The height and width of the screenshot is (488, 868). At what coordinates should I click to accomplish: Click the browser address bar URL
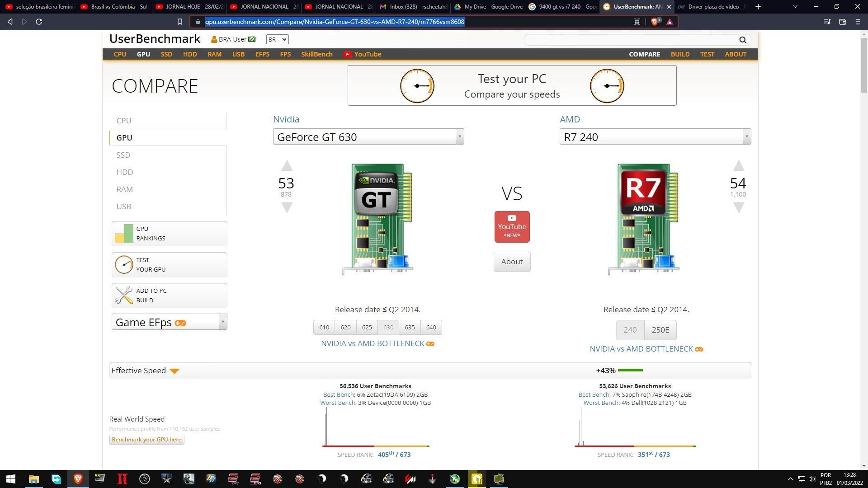point(335,22)
